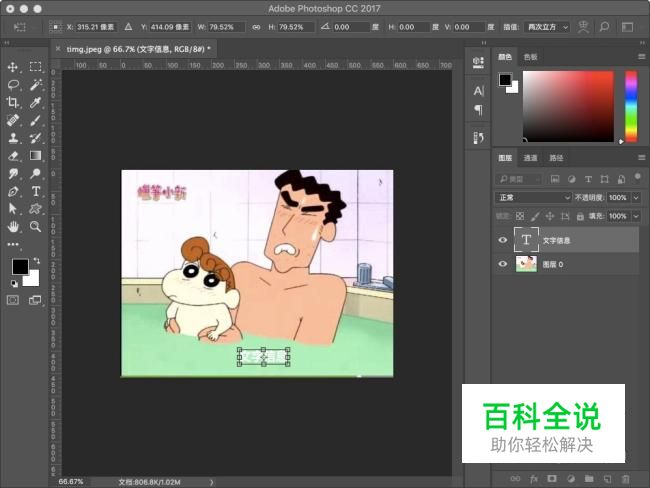Select the Gradient tool
The width and height of the screenshot is (650, 488).
[36, 155]
